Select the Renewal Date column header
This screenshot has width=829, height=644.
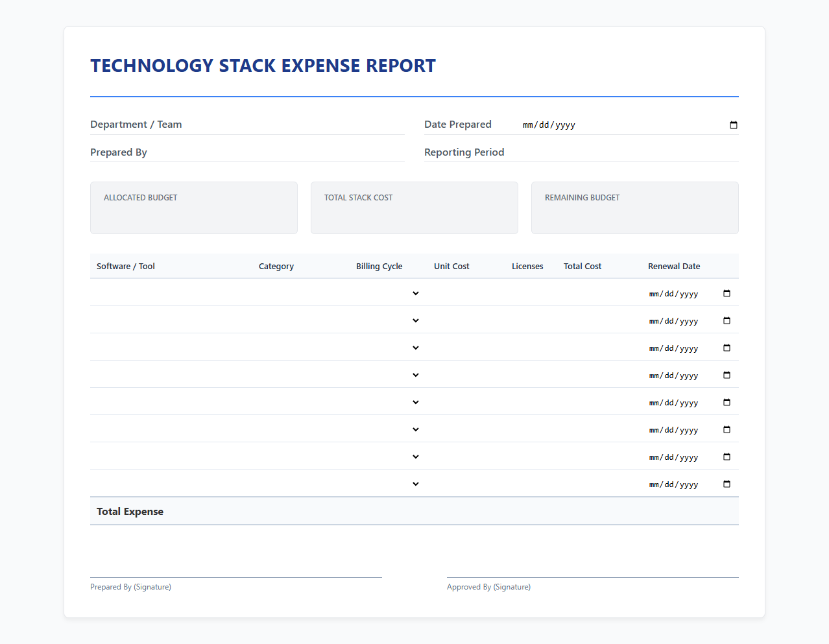(x=674, y=266)
